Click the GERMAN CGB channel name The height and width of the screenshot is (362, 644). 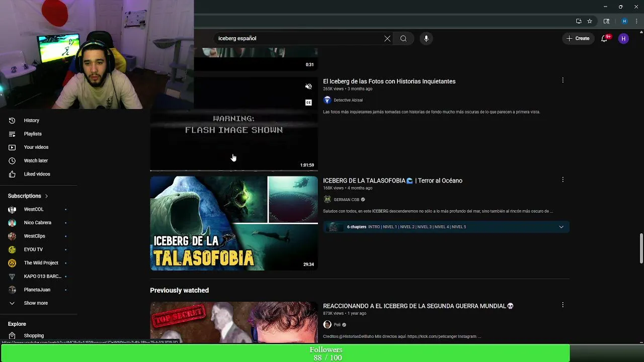click(346, 200)
